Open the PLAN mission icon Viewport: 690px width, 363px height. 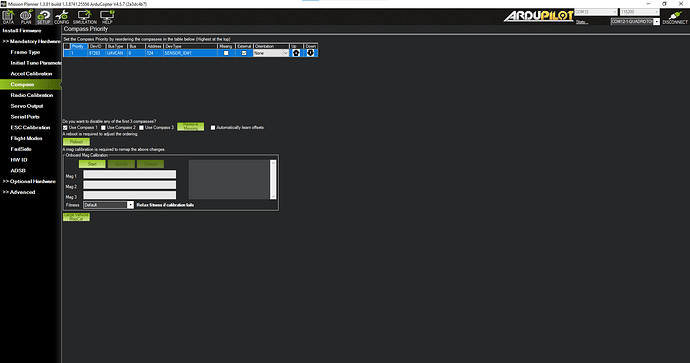click(26, 17)
